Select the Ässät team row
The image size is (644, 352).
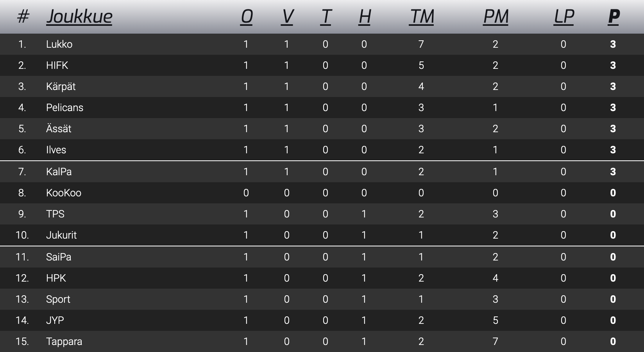pos(59,129)
